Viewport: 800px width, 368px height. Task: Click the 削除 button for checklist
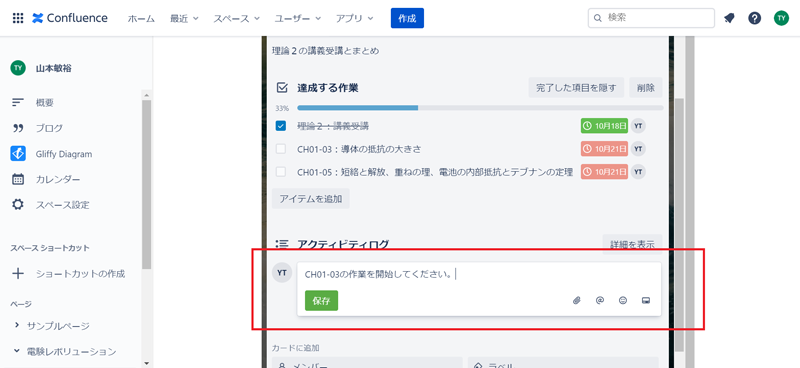[645, 88]
